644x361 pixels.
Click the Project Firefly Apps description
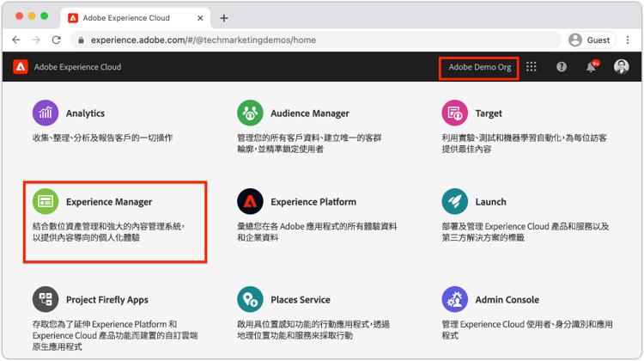(x=115, y=335)
